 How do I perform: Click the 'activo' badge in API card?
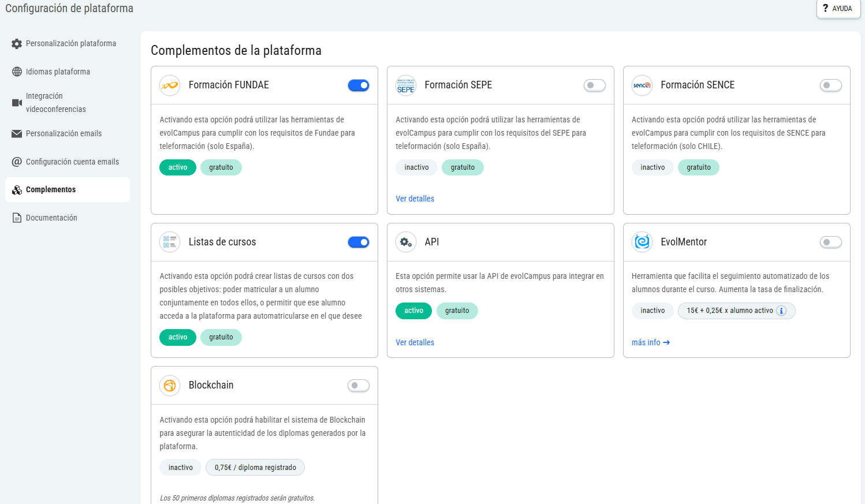pyautogui.click(x=414, y=311)
